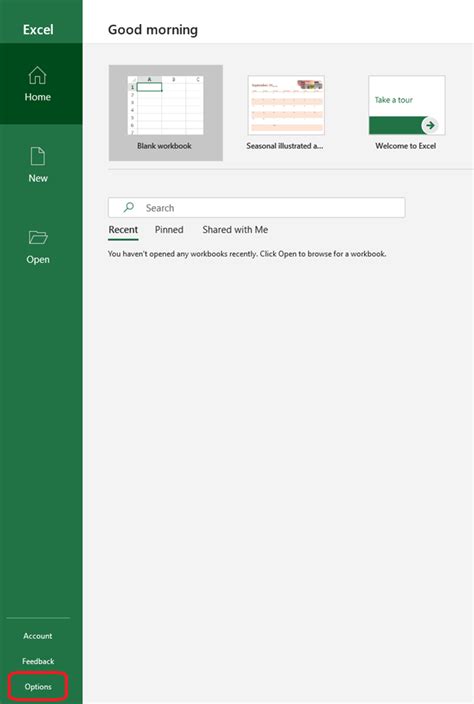474x704 pixels.
Task: Open the Feedback page
Action: coord(38,661)
